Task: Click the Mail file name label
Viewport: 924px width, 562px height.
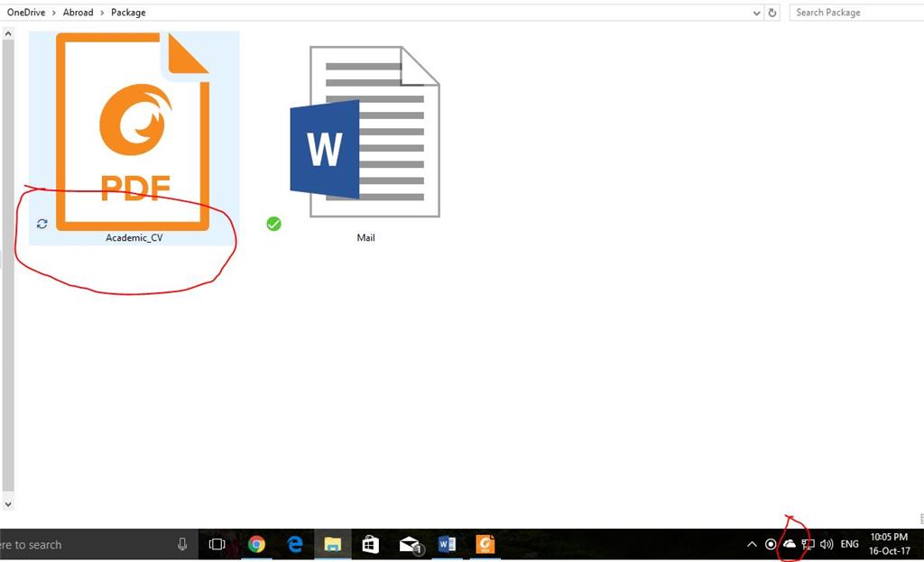Action: click(366, 238)
